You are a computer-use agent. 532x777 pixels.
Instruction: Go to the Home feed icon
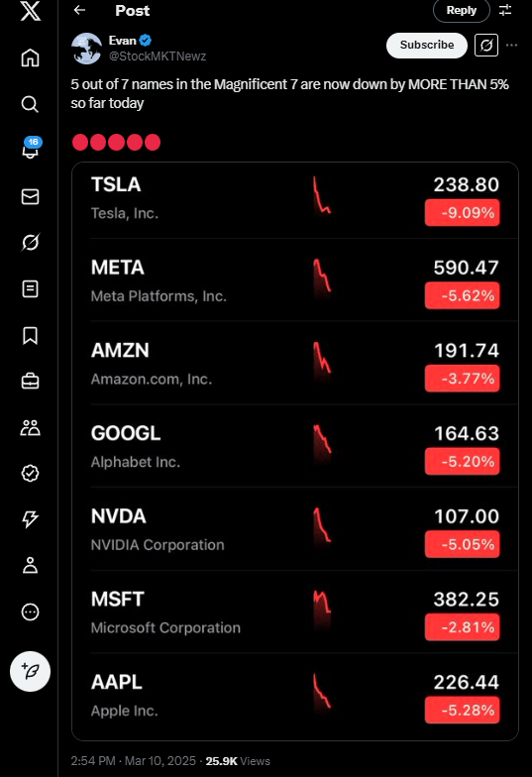[30, 57]
